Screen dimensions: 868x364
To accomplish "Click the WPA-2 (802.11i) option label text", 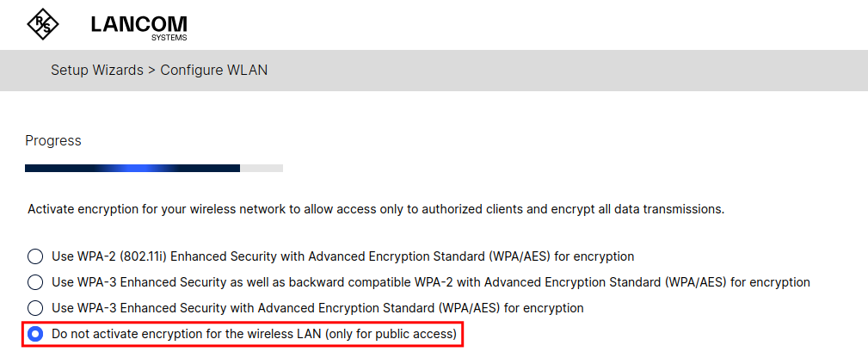I will (x=342, y=256).
